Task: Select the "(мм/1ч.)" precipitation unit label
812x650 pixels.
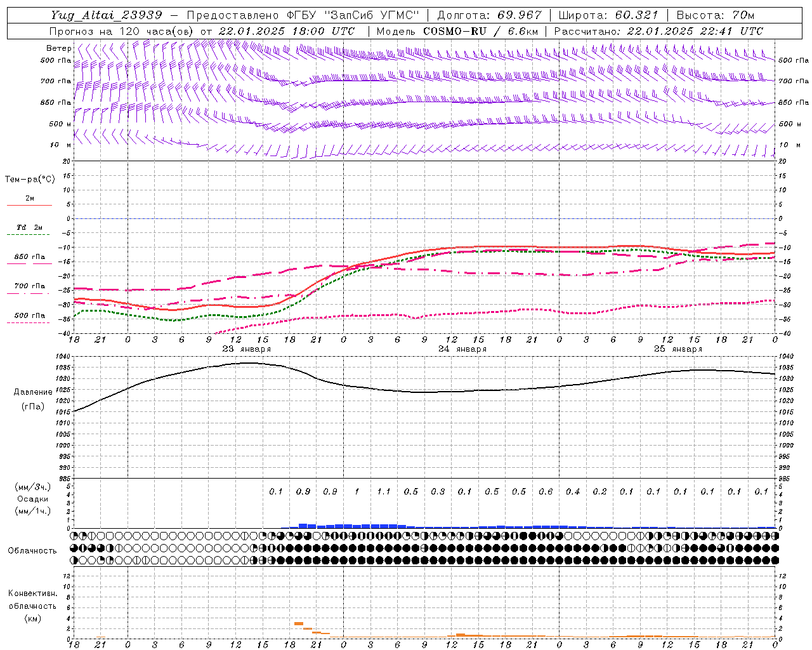Action: (x=33, y=511)
